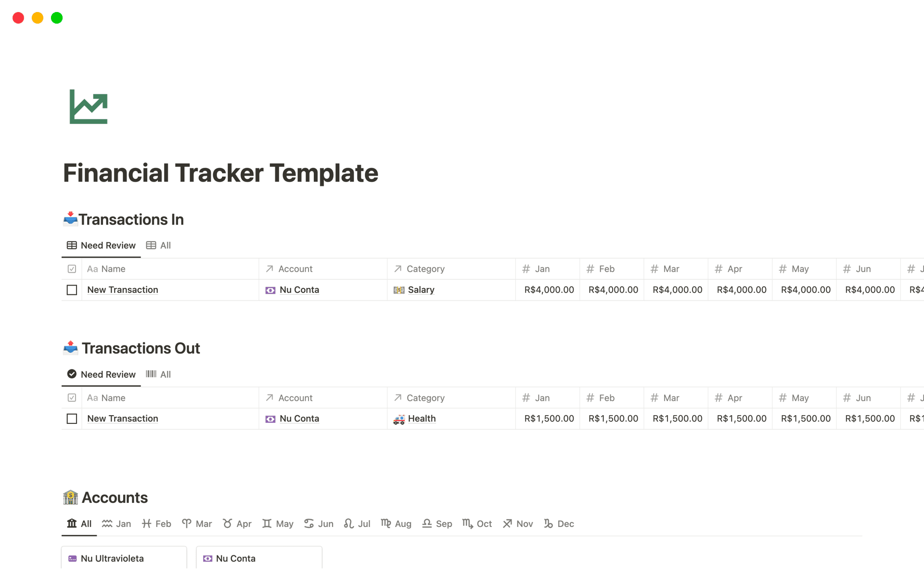
Task: Click the Transactions Out tray icon
Action: click(70, 348)
